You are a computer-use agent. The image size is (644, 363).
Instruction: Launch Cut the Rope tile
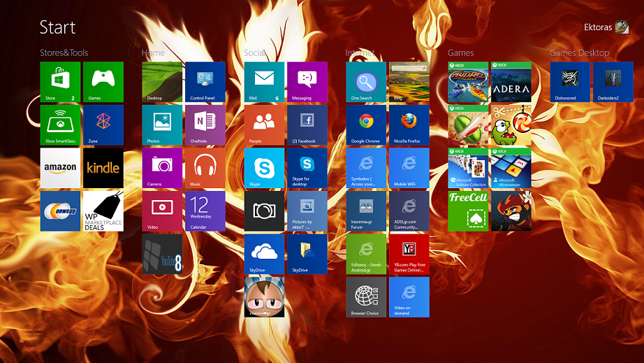(x=511, y=125)
